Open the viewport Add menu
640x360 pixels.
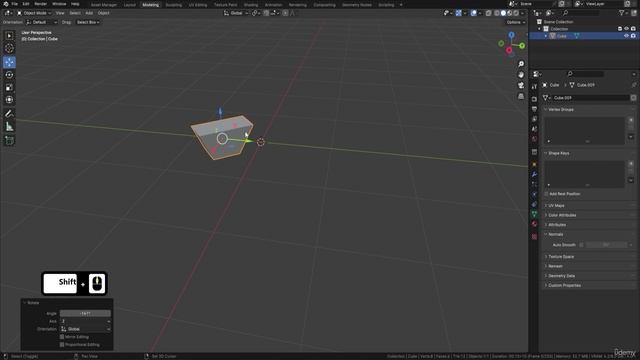[89, 13]
